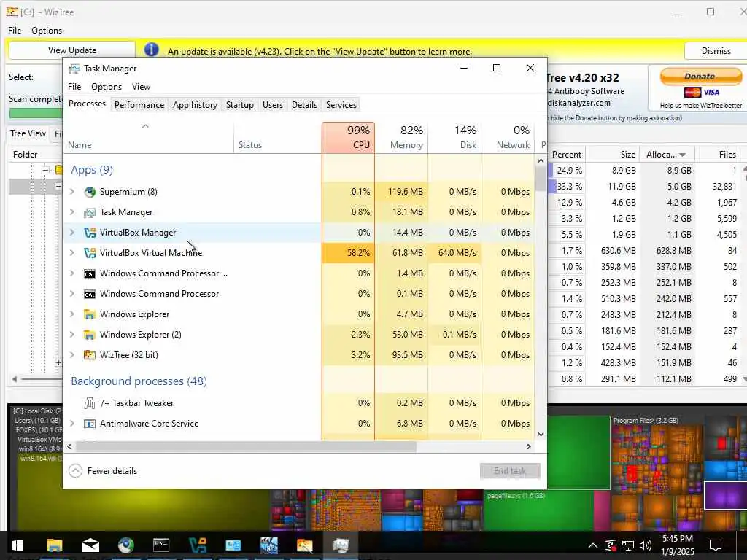This screenshot has height=560, width=747.
Task: Switch to the App history tab
Action: [x=195, y=105]
